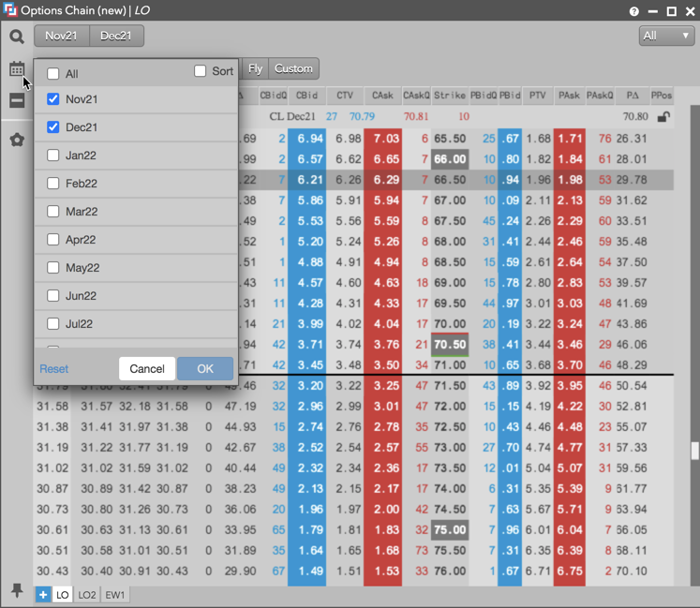Click the Reset link

pos(54,369)
